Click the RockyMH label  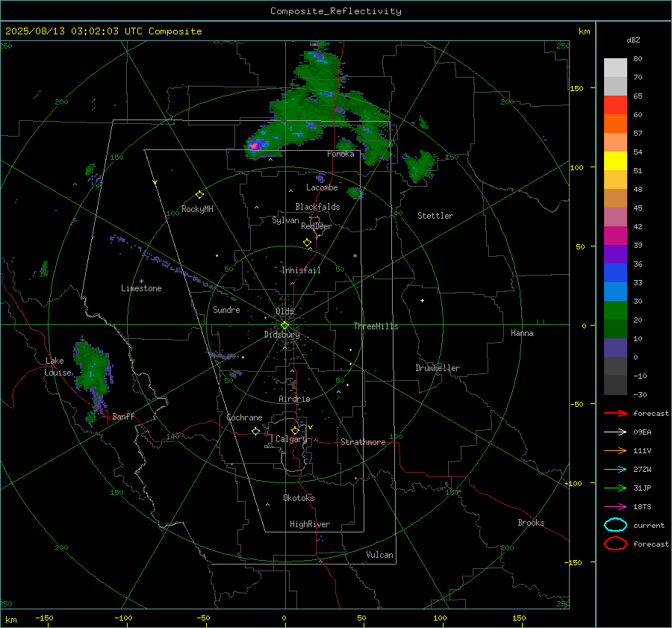click(197, 209)
